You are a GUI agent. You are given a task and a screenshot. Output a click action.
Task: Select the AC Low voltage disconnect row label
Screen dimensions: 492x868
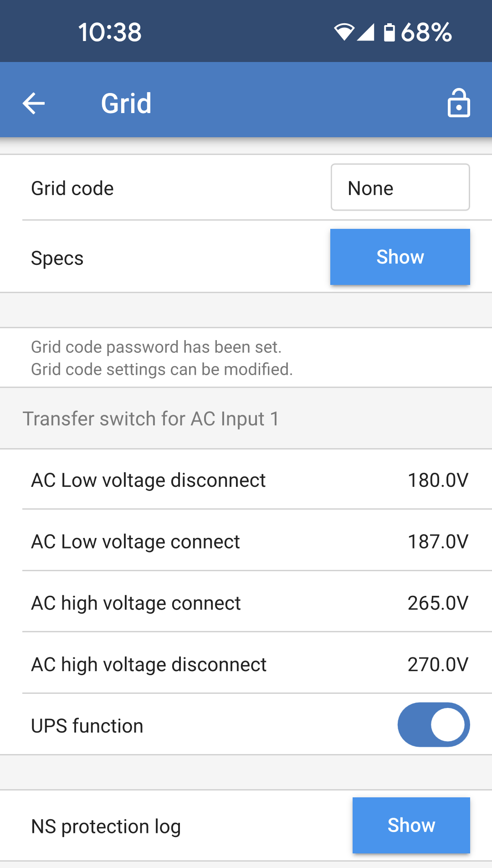(148, 480)
